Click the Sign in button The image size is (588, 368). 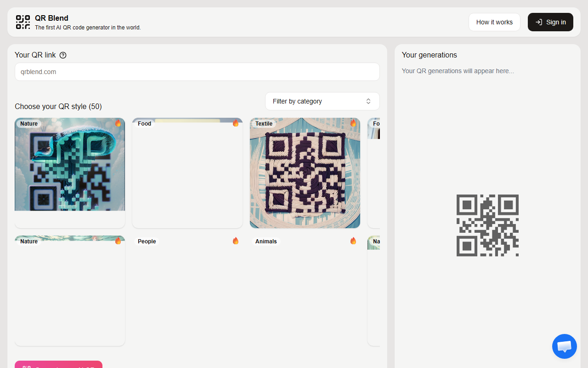550,22
